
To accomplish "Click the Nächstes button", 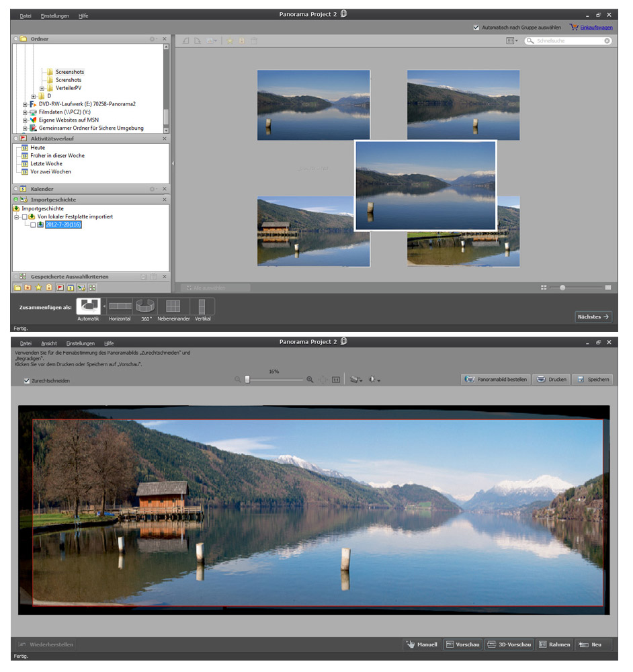I will click(x=593, y=317).
